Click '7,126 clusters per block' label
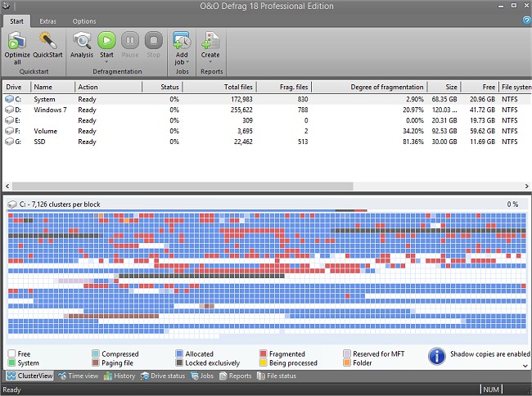The height and width of the screenshot is (396, 532). (x=65, y=205)
